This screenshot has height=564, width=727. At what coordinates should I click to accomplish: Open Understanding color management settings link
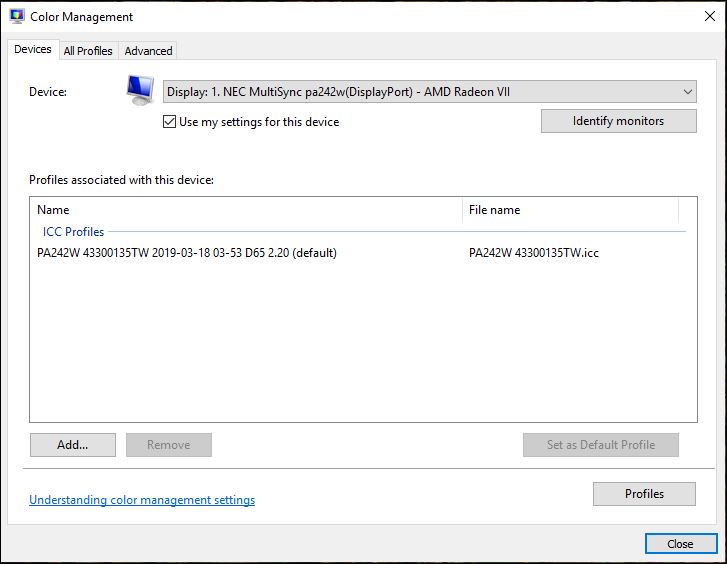point(142,500)
